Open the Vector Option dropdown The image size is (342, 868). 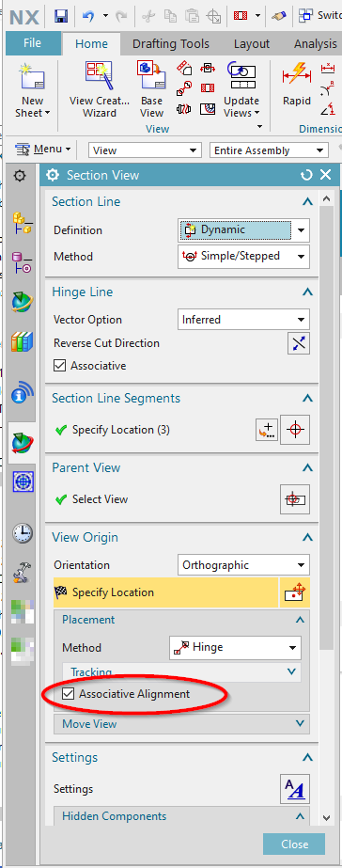[243, 320]
